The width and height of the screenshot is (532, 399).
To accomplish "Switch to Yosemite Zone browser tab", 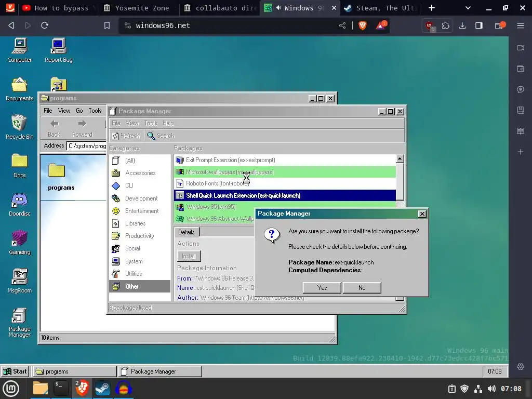I will coord(140,8).
